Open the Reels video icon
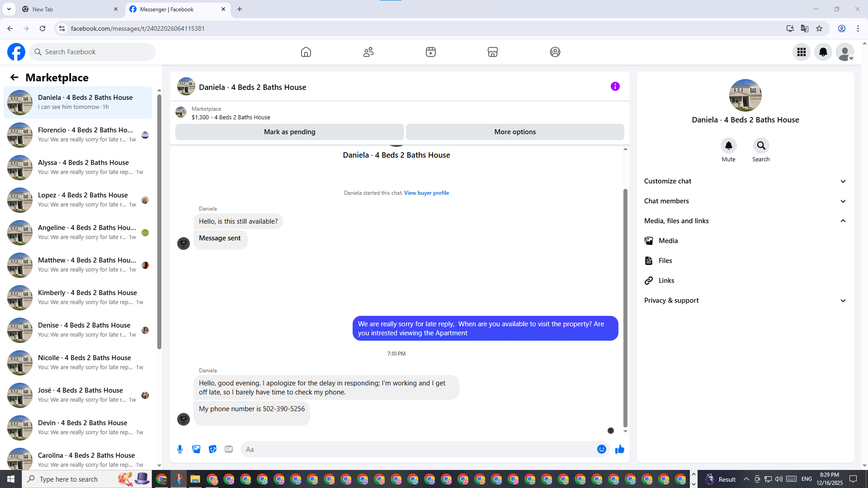The image size is (868, 488). pos(431,52)
